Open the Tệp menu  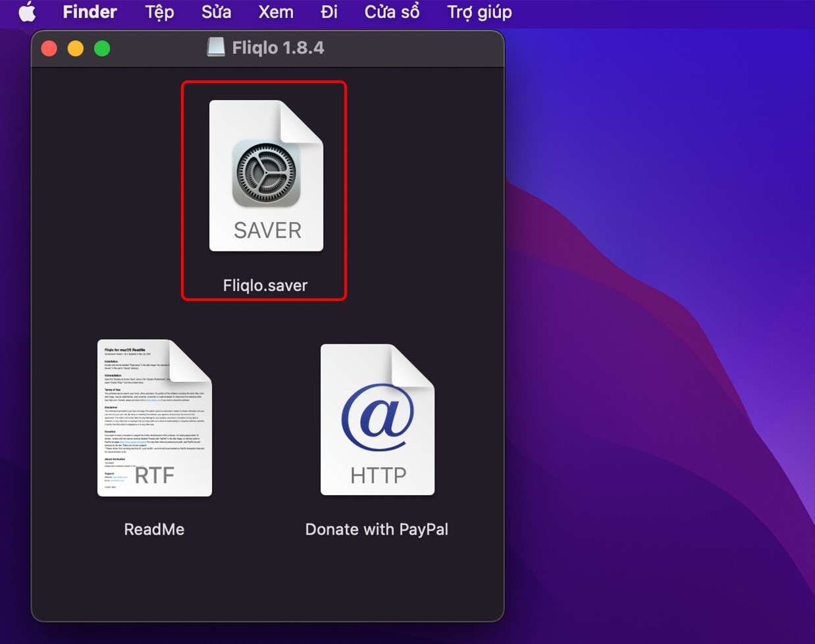pyautogui.click(x=159, y=12)
